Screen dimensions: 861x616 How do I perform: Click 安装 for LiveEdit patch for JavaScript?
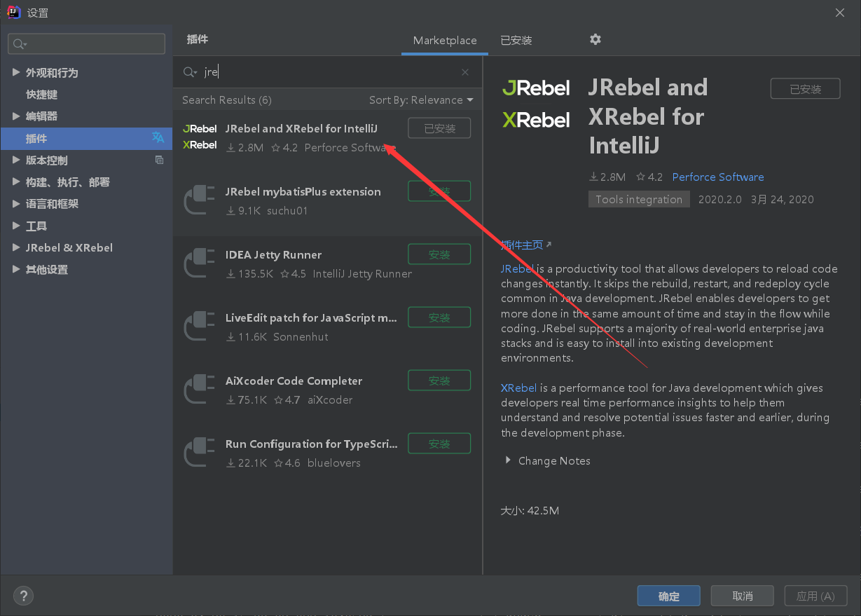[439, 317]
